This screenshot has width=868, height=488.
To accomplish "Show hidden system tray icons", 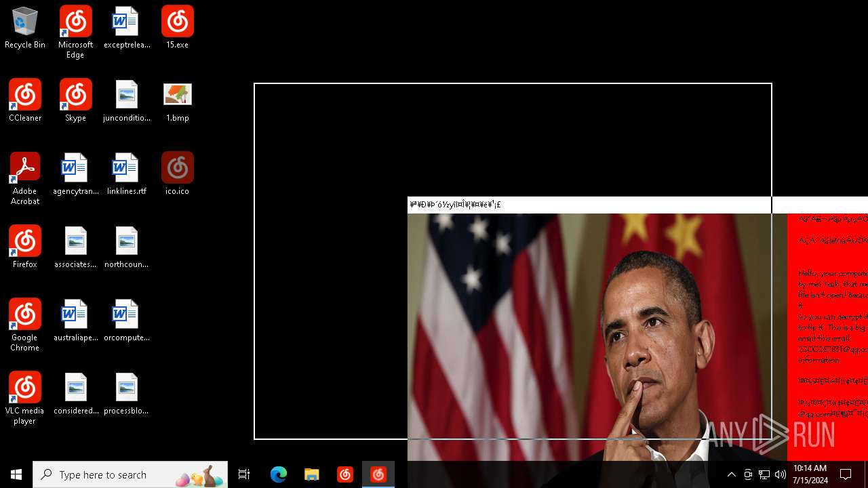I will coord(732,474).
